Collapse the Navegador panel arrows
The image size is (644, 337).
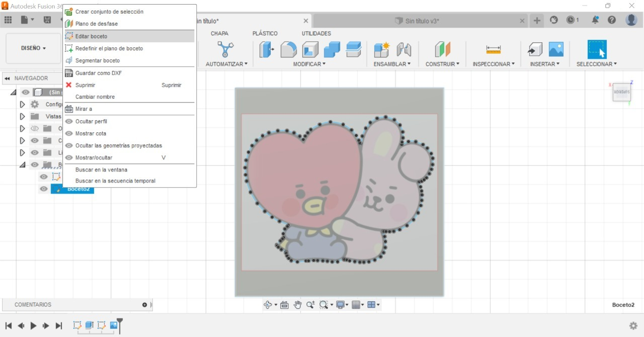point(7,78)
